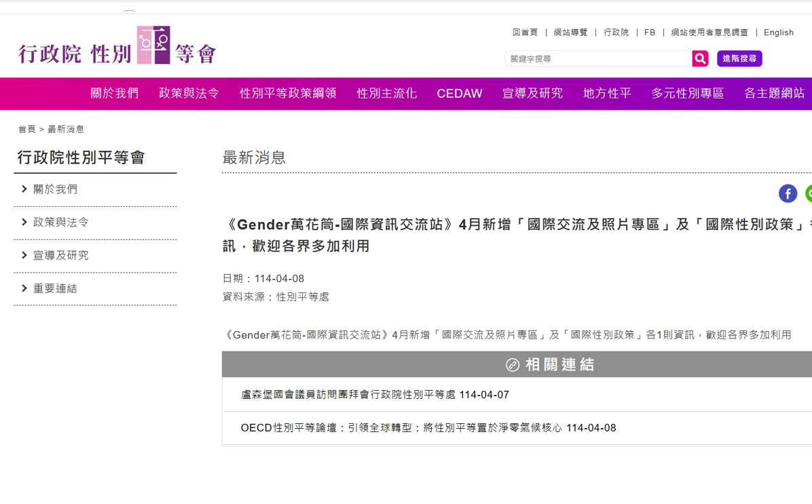This screenshot has height=504, width=812.
Task: Expand 重要連結 sidebar section
Action: [x=55, y=289]
